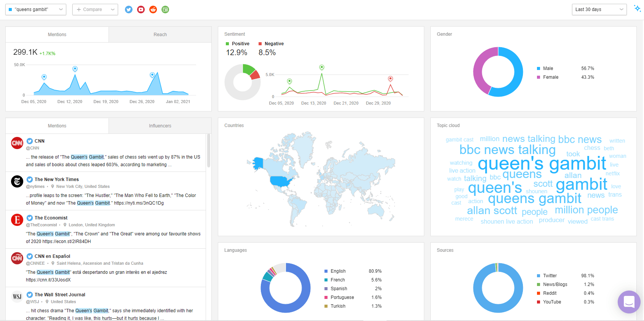The width and height of the screenshot is (644, 321).
Task: Toggle the Reddit source filter icon
Action: 153,10
